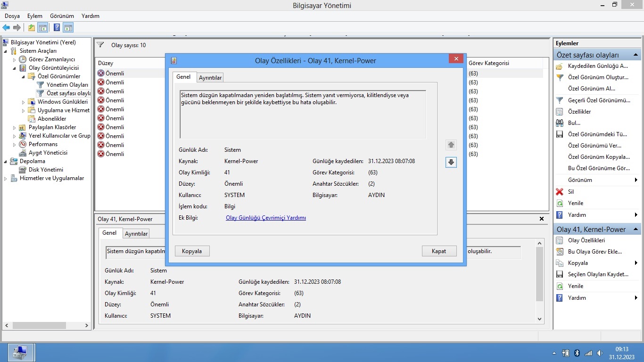This screenshot has width=644, height=362.
Task: Collapse Özel Görünümler tree node
Action: pos(24,76)
